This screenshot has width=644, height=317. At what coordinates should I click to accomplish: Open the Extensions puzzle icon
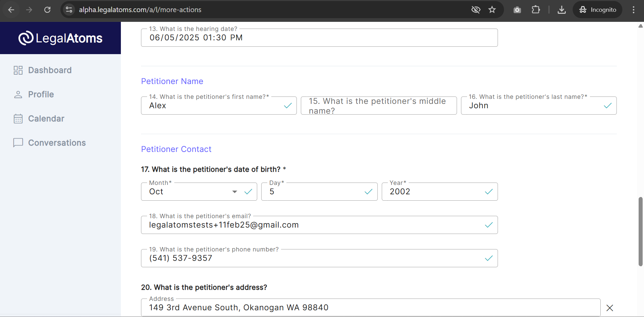(x=536, y=10)
